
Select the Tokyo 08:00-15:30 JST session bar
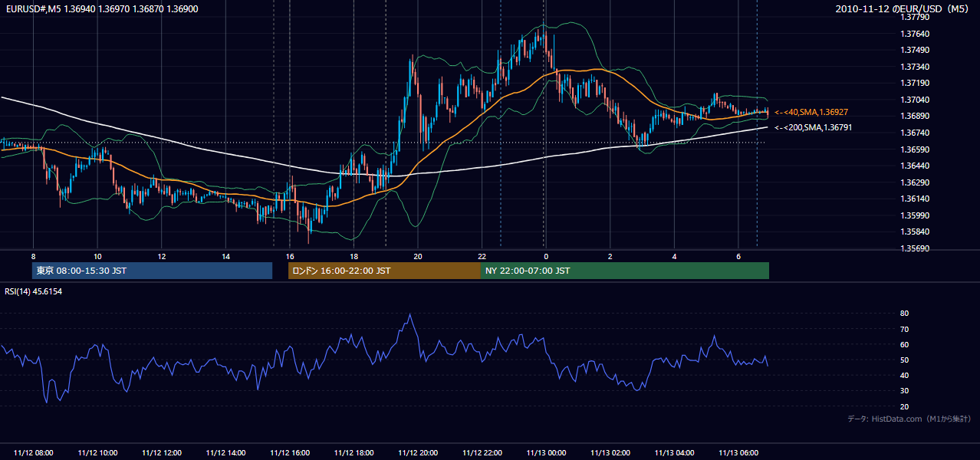pos(152,271)
